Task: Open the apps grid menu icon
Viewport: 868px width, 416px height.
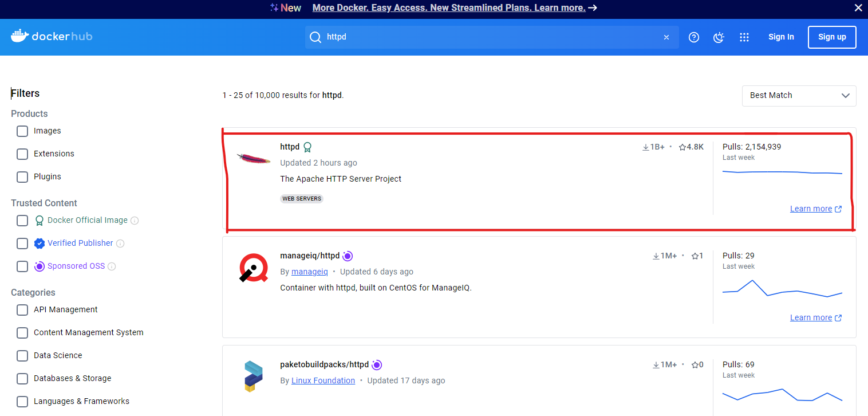Action: coord(744,37)
